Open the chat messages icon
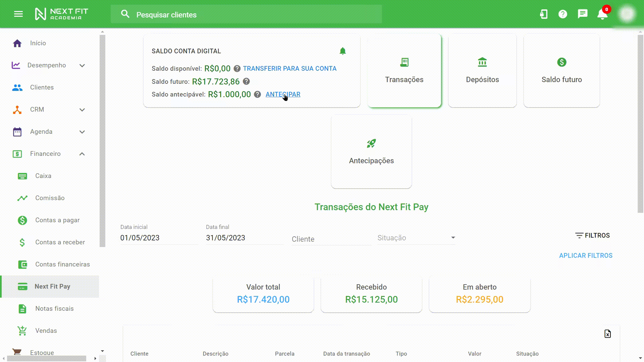 (583, 14)
